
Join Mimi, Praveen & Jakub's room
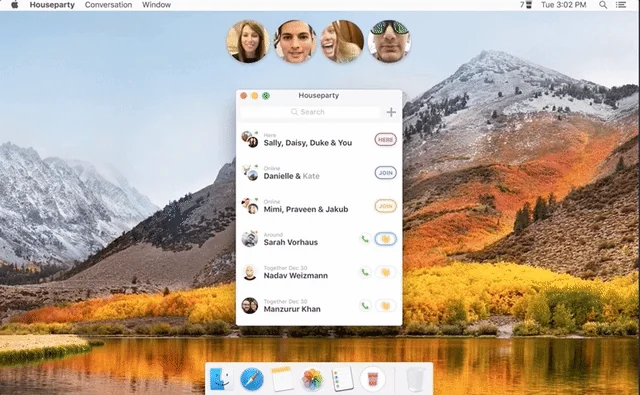click(385, 206)
